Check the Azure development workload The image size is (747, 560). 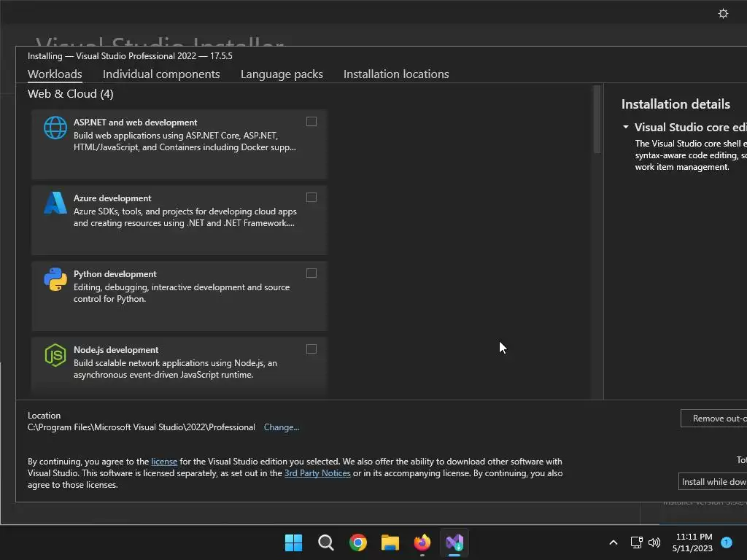click(x=311, y=198)
